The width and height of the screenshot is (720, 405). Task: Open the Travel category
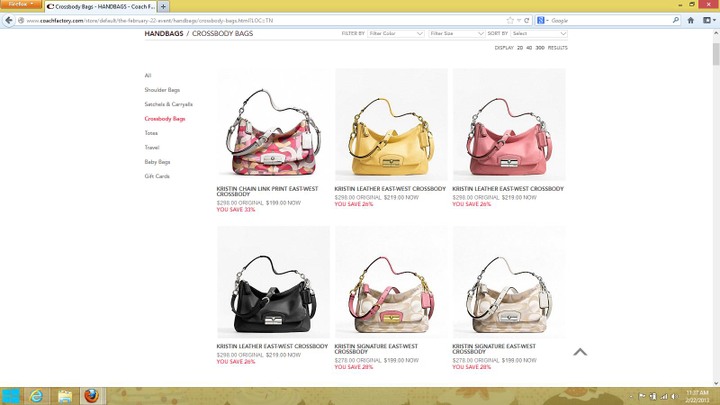coord(152,147)
